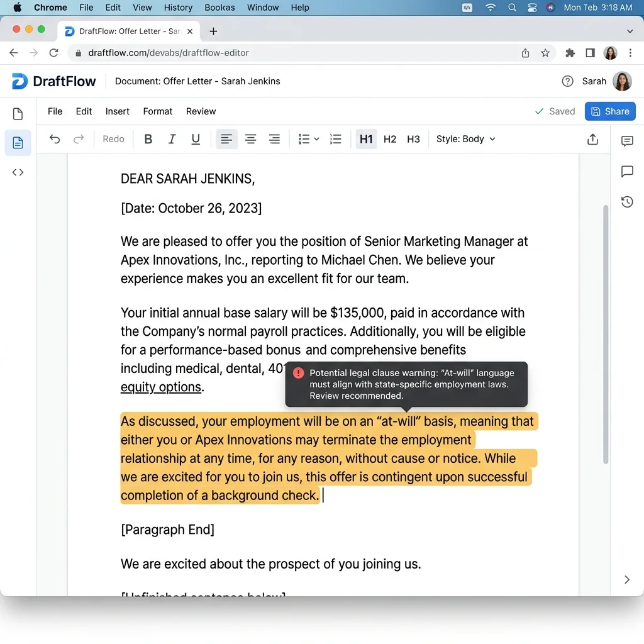The image size is (644, 644).
Task: Open the blank page icon in left sidebar
Action: pyautogui.click(x=18, y=114)
